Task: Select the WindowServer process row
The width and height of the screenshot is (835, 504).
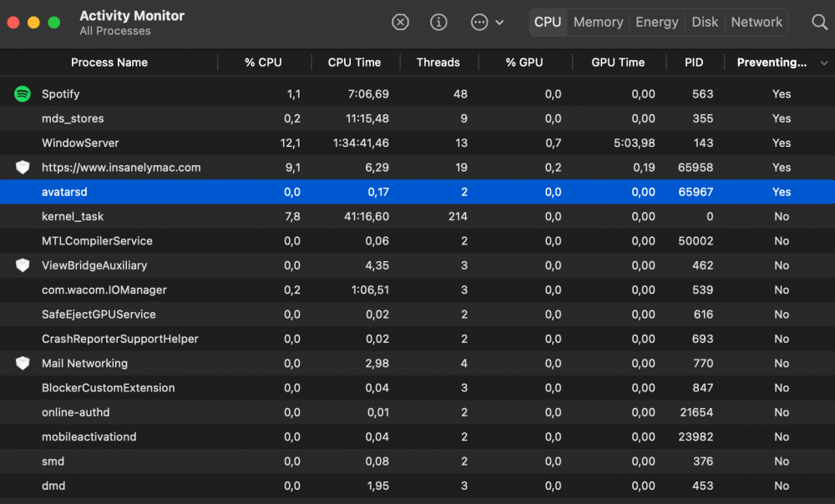Action: click(x=417, y=143)
